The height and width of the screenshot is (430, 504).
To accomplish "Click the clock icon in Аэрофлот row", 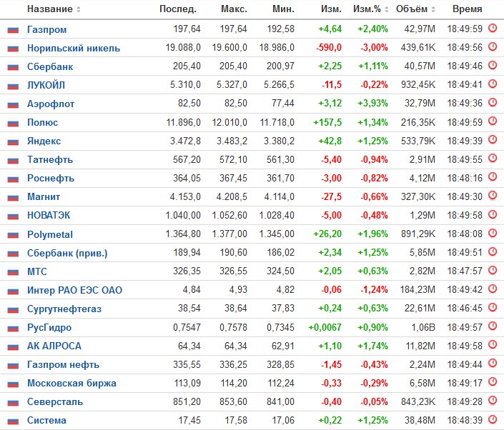I will [x=493, y=102].
